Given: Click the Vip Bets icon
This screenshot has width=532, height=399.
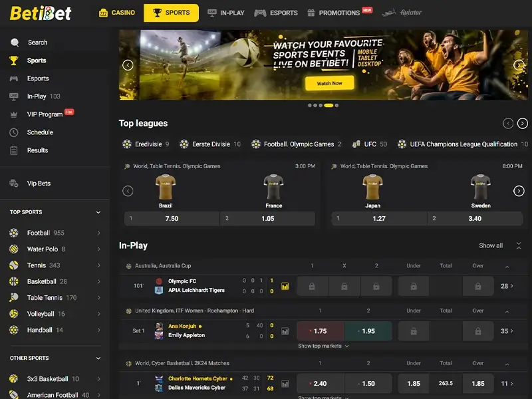Looking at the screenshot, I should coord(14,184).
